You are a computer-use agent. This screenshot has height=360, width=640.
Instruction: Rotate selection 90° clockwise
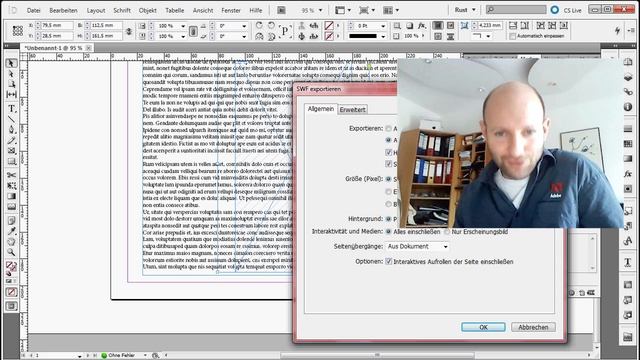[259, 25]
